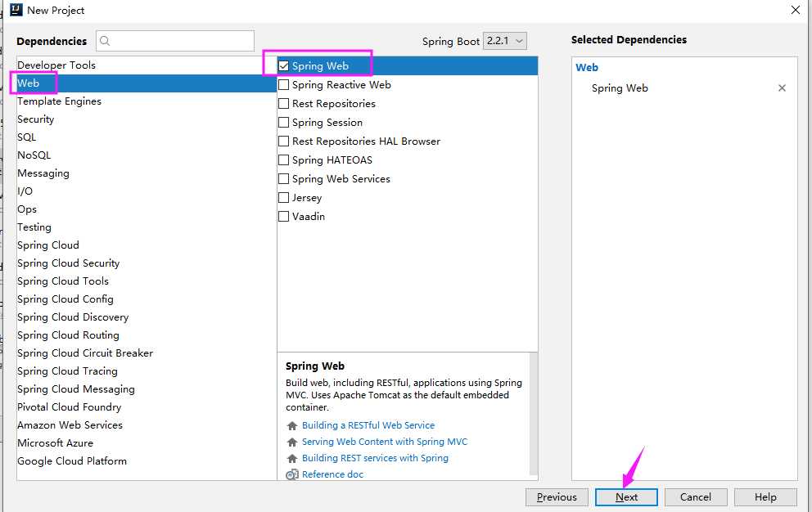The width and height of the screenshot is (812, 512).
Task: Select the Web category
Action: click(147, 83)
